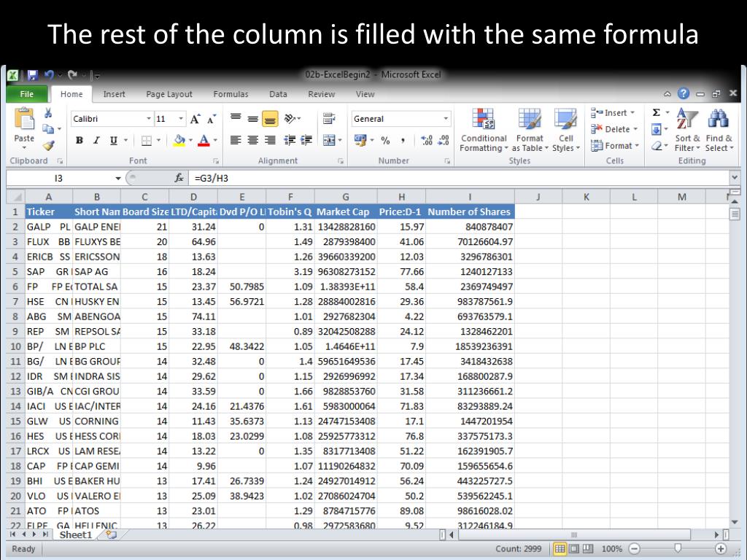
Task: Click Insert button in Cells group
Action: [x=613, y=113]
